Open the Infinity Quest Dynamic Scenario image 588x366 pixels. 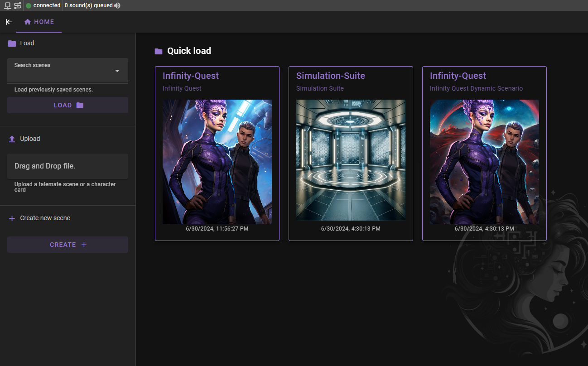coord(484,162)
